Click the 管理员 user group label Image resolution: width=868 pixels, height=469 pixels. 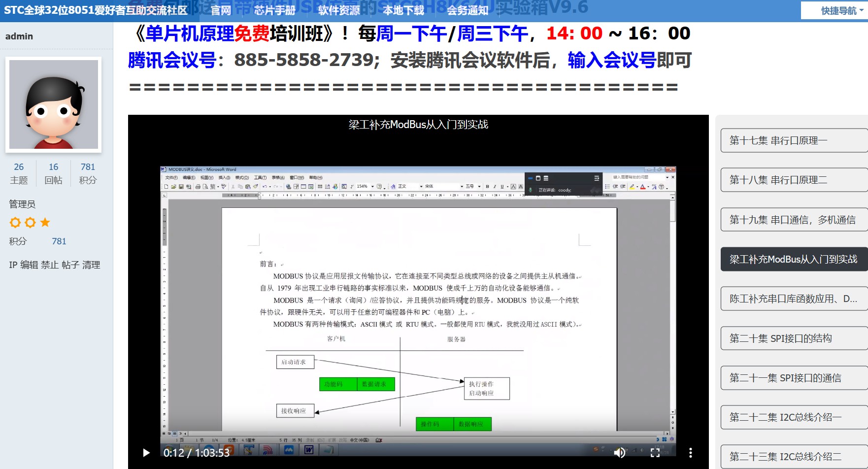coord(22,204)
